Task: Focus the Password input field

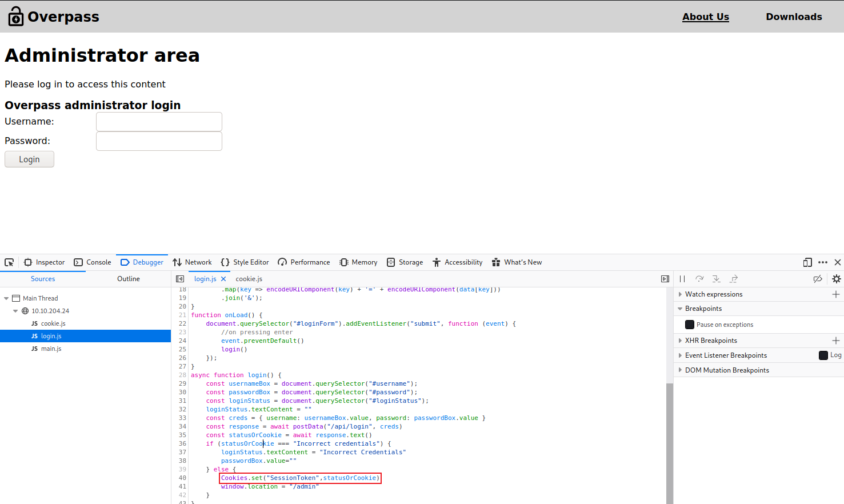Action: point(159,141)
